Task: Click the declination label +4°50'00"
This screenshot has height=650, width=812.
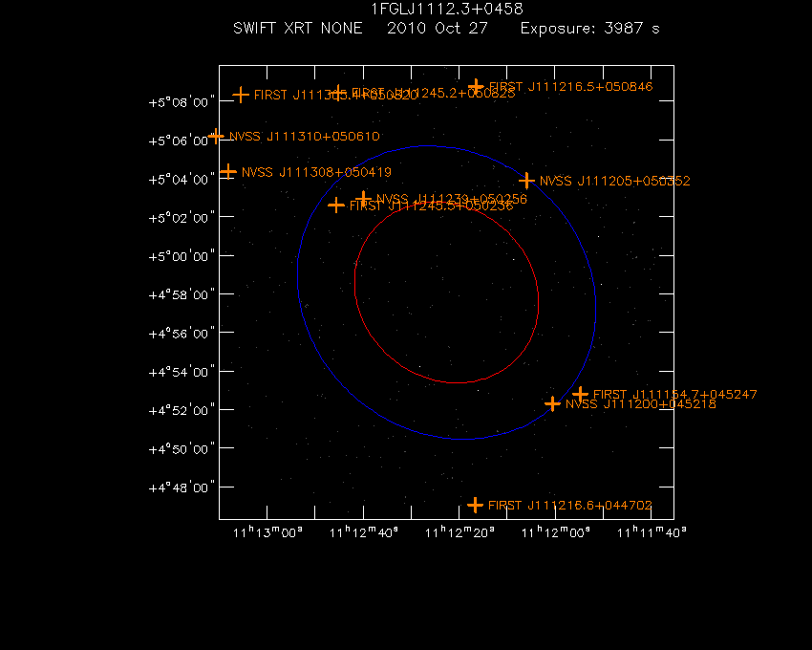Action: [x=182, y=449]
